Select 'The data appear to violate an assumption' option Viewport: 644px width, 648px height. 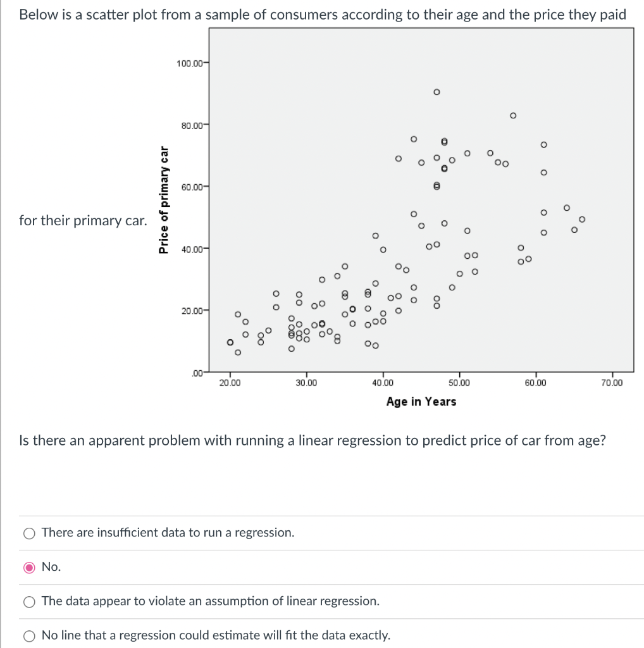(28, 602)
